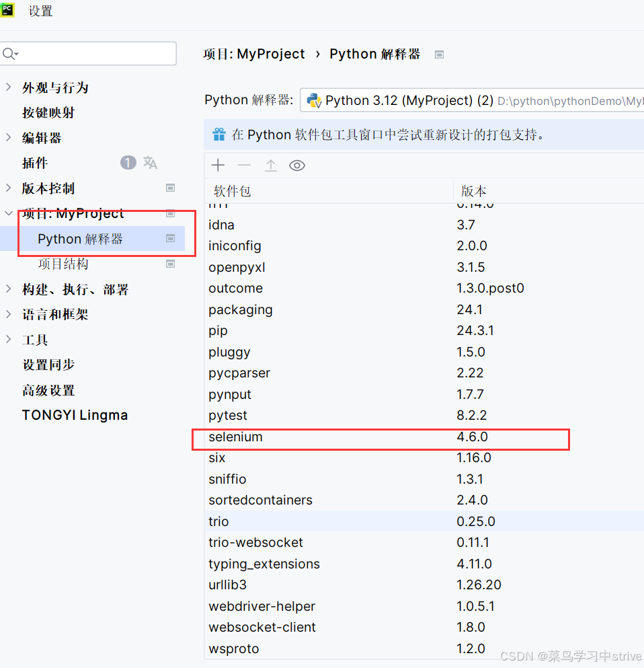644x668 pixels.
Task: Click the PyCharm logo in the title bar
Action: pyautogui.click(x=8, y=10)
